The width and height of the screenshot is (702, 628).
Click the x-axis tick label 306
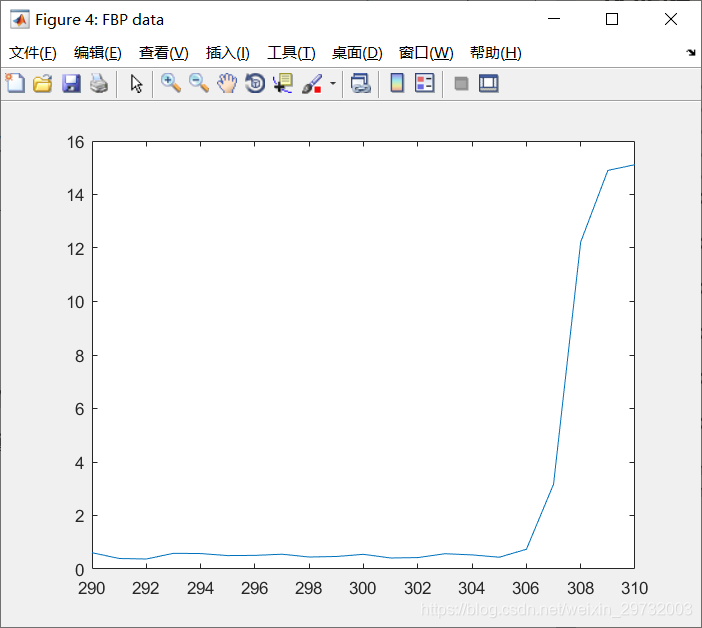click(526, 588)
